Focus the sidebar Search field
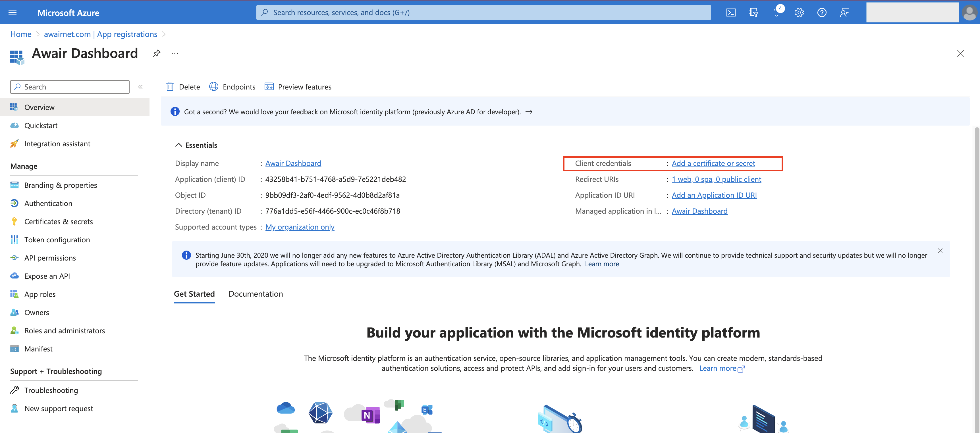The width and height of the screenshot is (980, 433). tap(70, 87)
